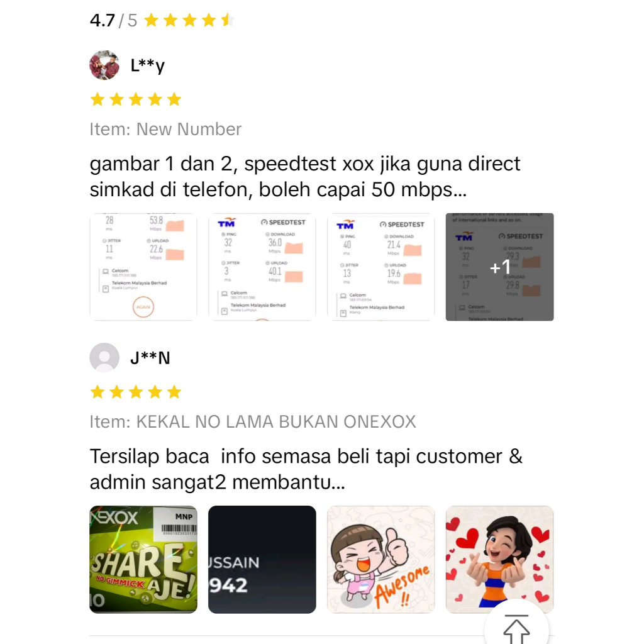Open the finger-heart woman sticker image
644x644 pixels.
click(499, 559)
